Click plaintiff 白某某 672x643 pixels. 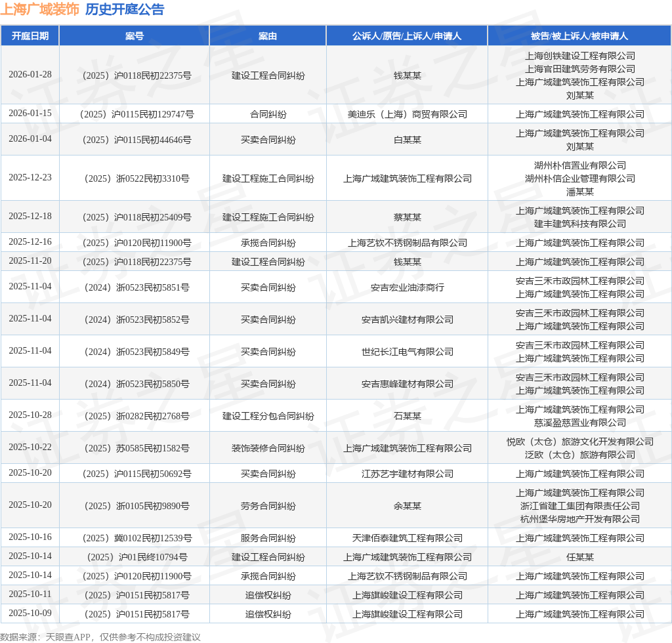pos(407,140)
